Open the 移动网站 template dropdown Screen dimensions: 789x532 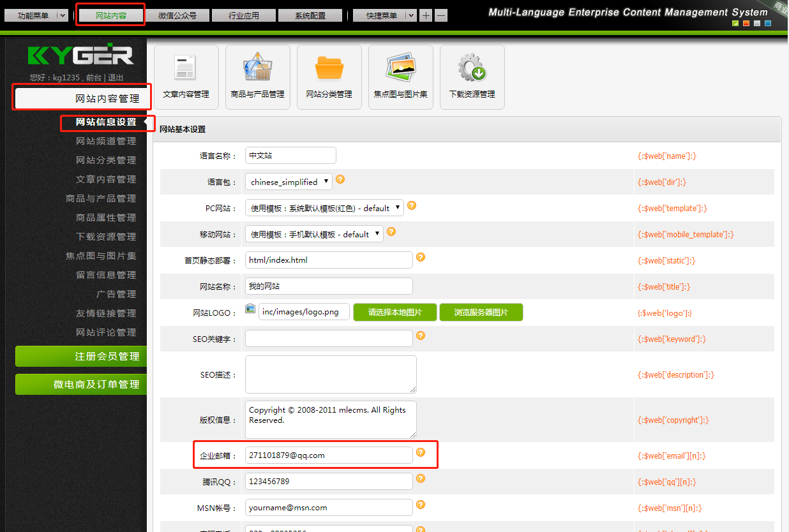314,234
